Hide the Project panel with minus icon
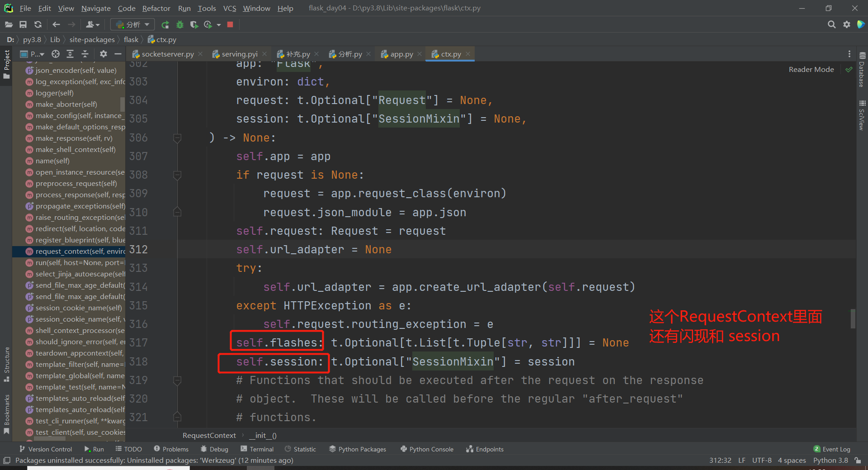Viewport: 868px width, 470px height. click(118, 54)
